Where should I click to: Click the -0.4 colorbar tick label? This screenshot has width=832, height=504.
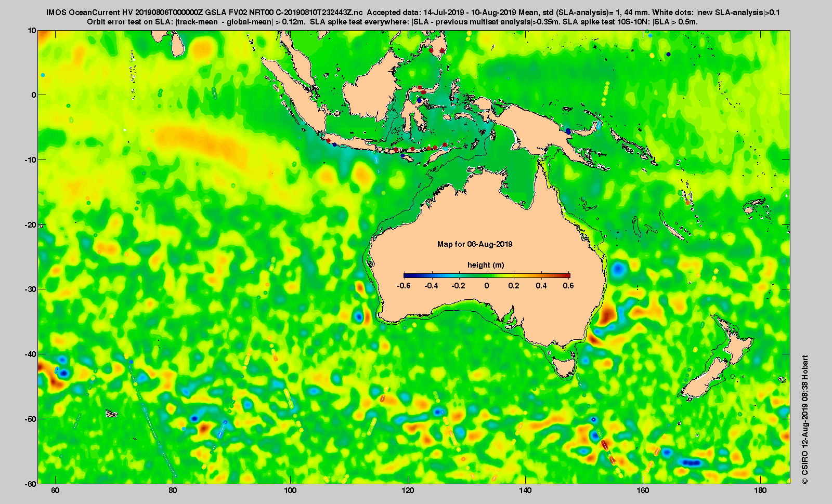[432, 286]
